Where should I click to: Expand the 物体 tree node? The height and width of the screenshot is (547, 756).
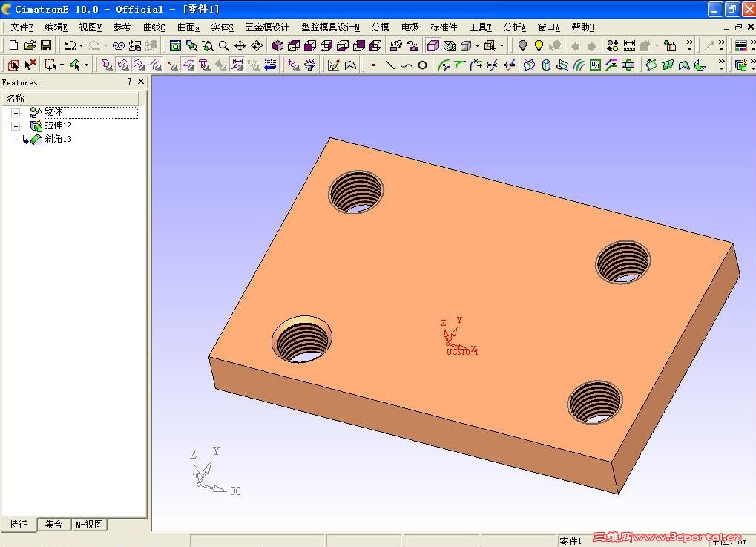coord(16,113)
